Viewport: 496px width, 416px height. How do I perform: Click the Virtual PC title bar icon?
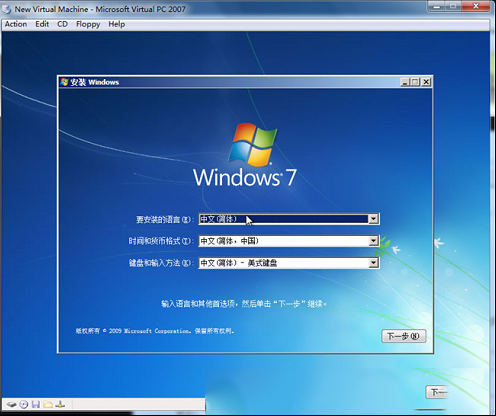(7, 9)
